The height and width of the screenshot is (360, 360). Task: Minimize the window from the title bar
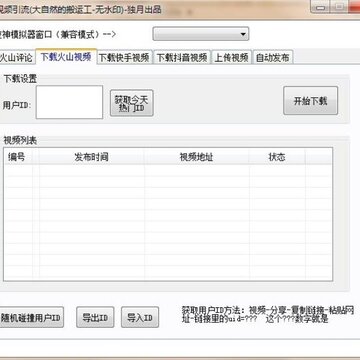[x=319, y=6]
